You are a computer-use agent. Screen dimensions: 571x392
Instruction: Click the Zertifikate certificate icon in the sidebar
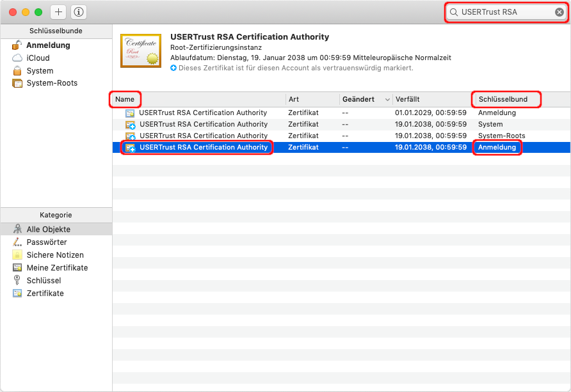tap(17, 293)
